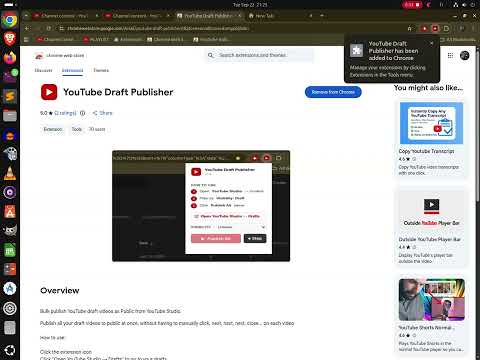The image size is (480, 360).
Task: Open the system volume indicator
Action: click(x=464, y=5)
